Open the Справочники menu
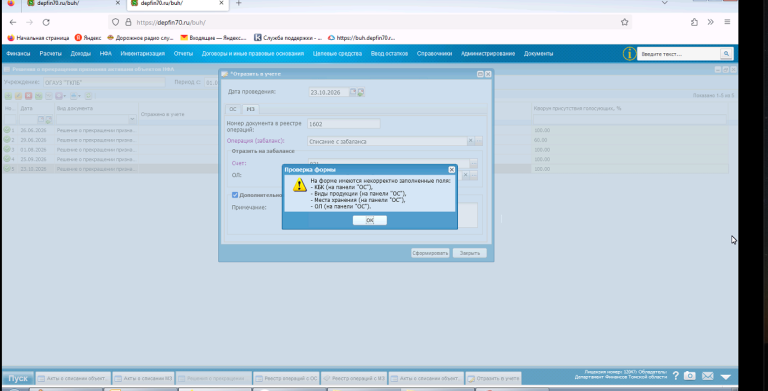The width and height of the screenshot is (768, 391). point(434,53)
